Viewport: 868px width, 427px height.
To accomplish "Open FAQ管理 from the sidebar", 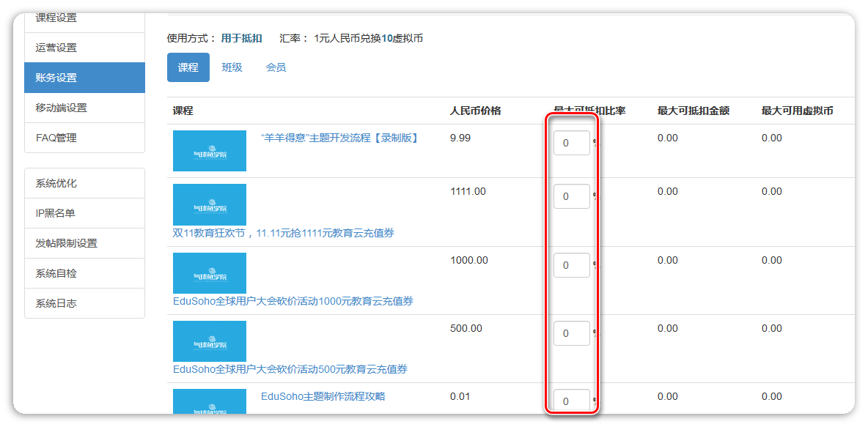I will (84, 138).
